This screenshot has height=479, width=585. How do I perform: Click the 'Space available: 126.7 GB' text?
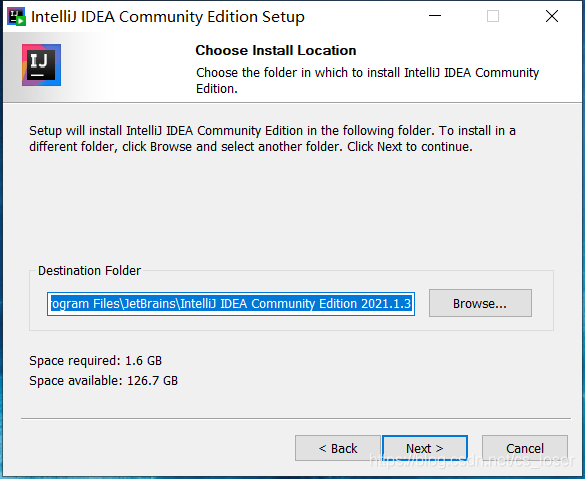(x=103, y=381)
